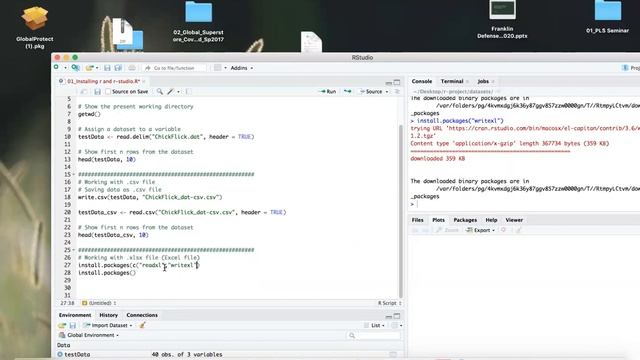This screenshot has height=360, width=640.
Task: Switch to the History tab
Action: point(109,315)
